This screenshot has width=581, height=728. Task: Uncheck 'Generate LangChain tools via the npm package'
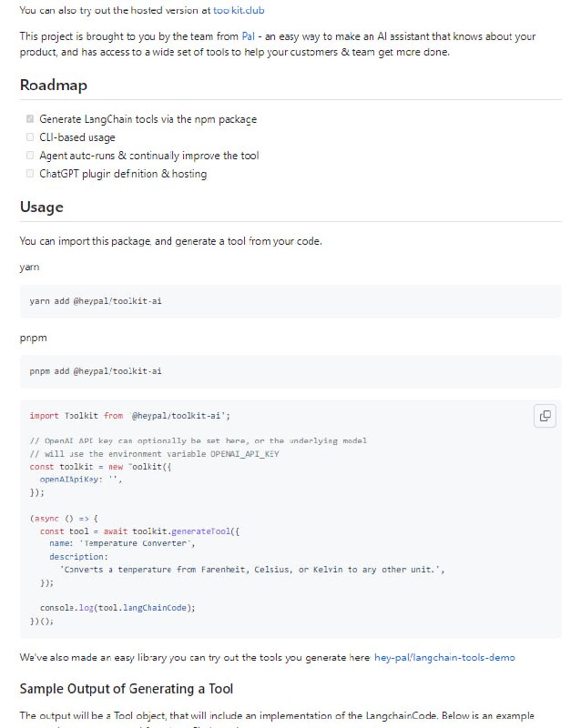click(29, 118)
